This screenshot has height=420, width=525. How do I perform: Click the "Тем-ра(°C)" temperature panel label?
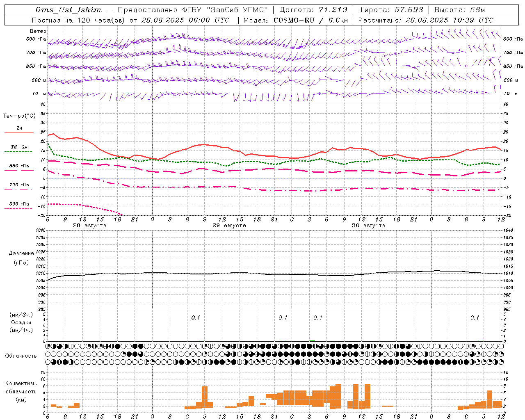click(x=19, y=116)
